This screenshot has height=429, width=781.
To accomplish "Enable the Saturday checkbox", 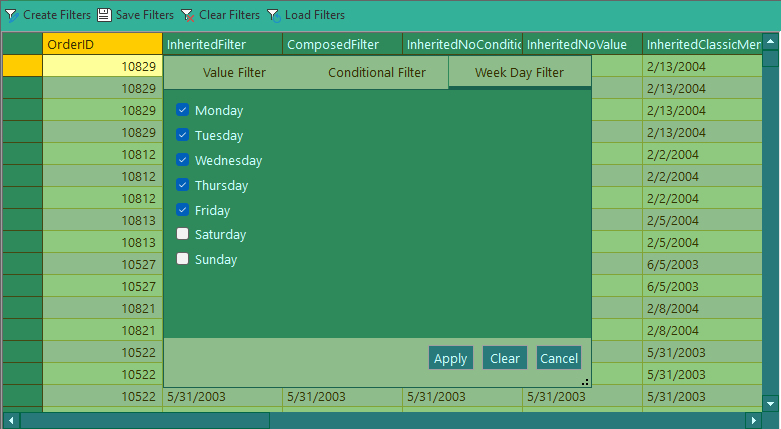I will click(x=183, y=234).
